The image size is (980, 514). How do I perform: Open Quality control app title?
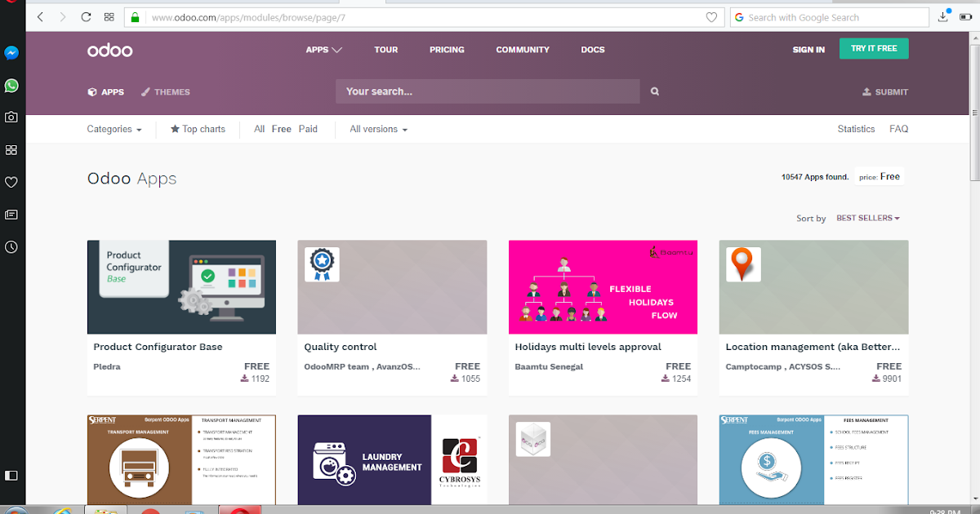[x=341, y=347]
